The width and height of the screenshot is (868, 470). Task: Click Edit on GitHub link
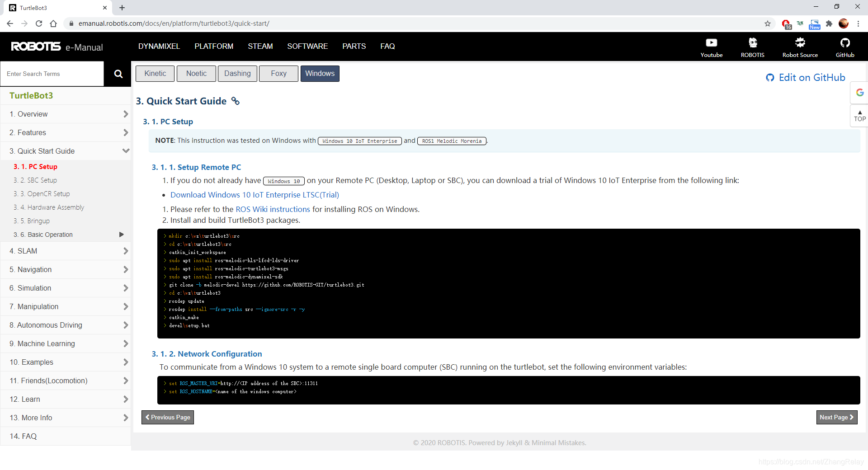[x=806, y=77]
